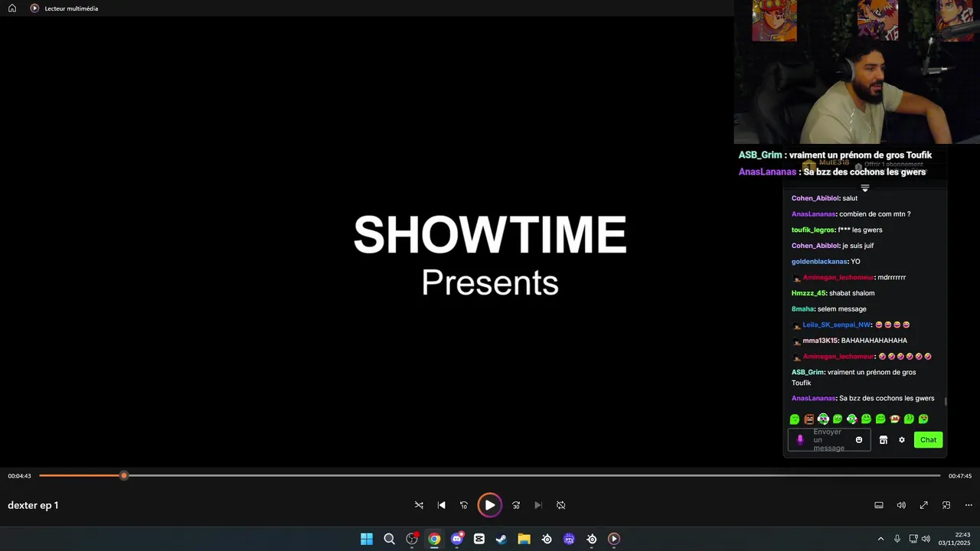Select the angry brown face emote
Screen dimensions: 980x551
[808, 419]
